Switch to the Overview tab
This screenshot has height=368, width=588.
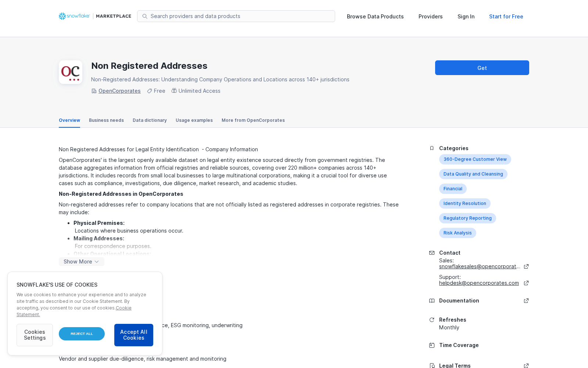pyautogui.click(x=69, y=120)
